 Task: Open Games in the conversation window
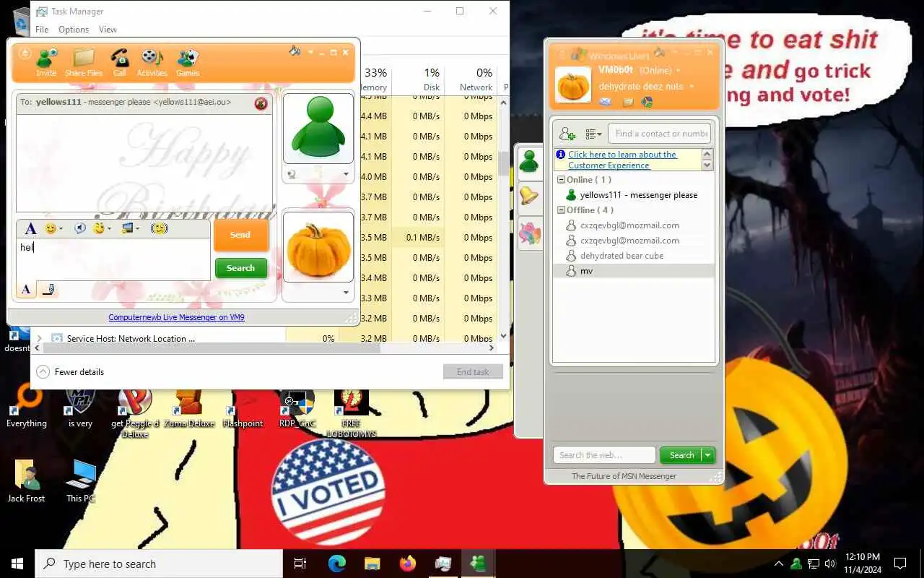click(x=188, y=62)
